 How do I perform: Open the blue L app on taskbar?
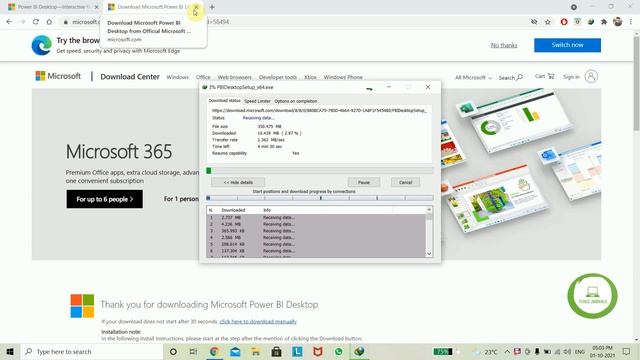(x=297, y=351)
